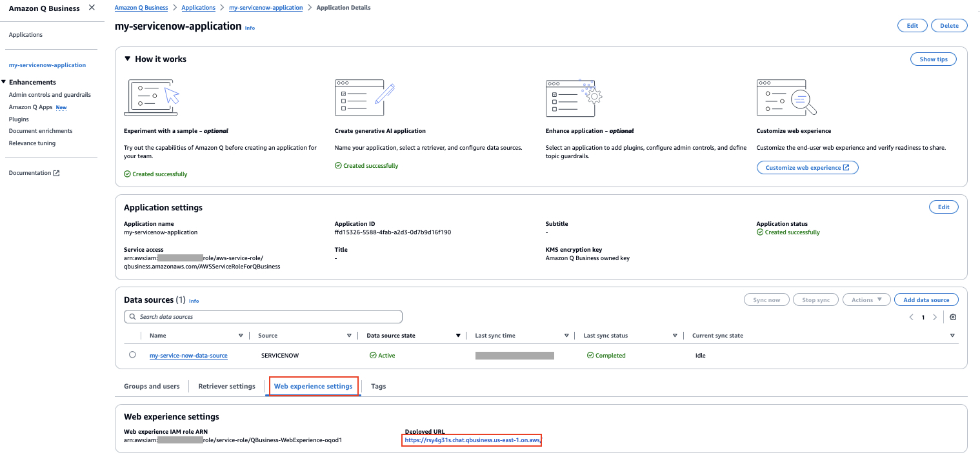Viewport: 980px width, 457px height.
Task: Go to next page in data sources
Action: [x=935, y=317]
